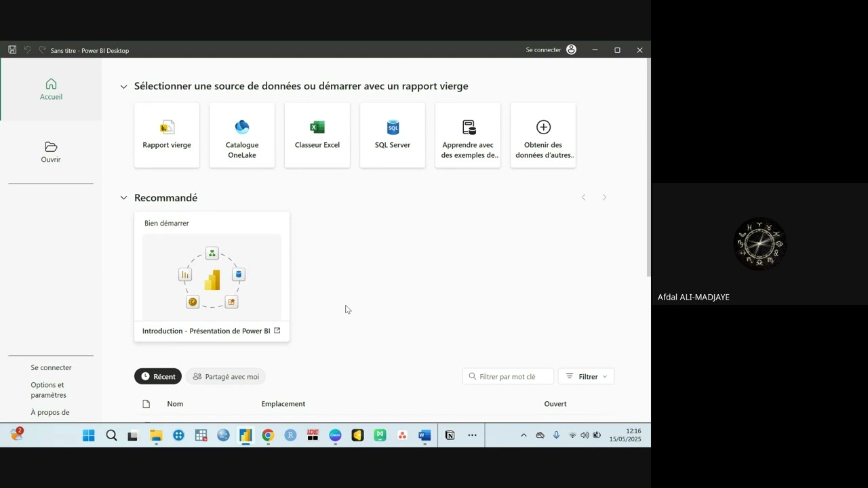Click the Accueil home icon in sidebar

click(51, 84)
